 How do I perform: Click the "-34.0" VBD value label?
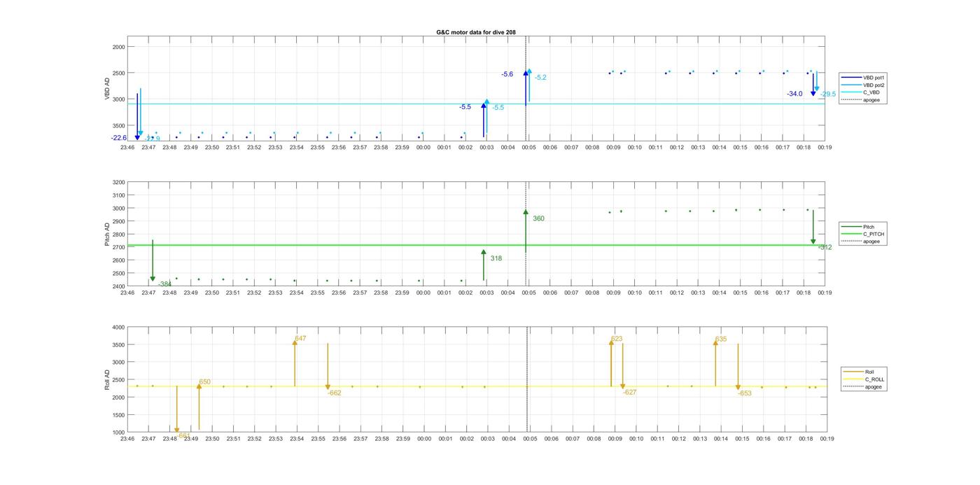coord(794,94)
